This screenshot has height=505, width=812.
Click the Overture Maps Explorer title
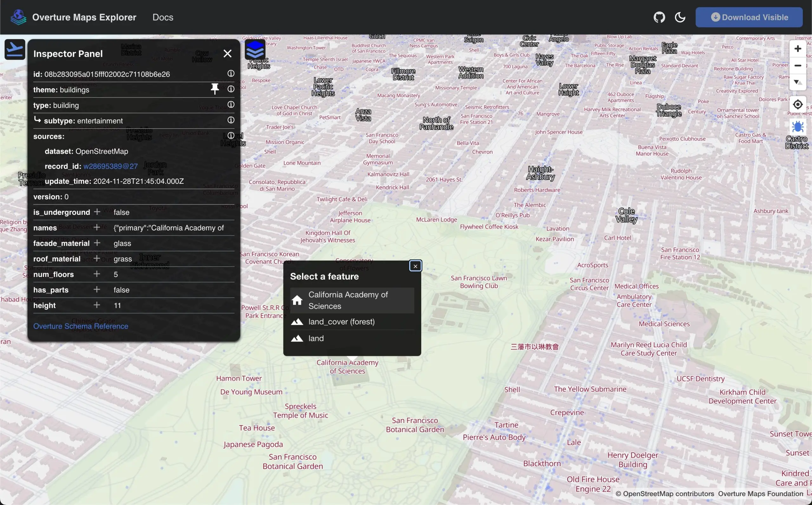pyautogui.click(x=84, y=17)
